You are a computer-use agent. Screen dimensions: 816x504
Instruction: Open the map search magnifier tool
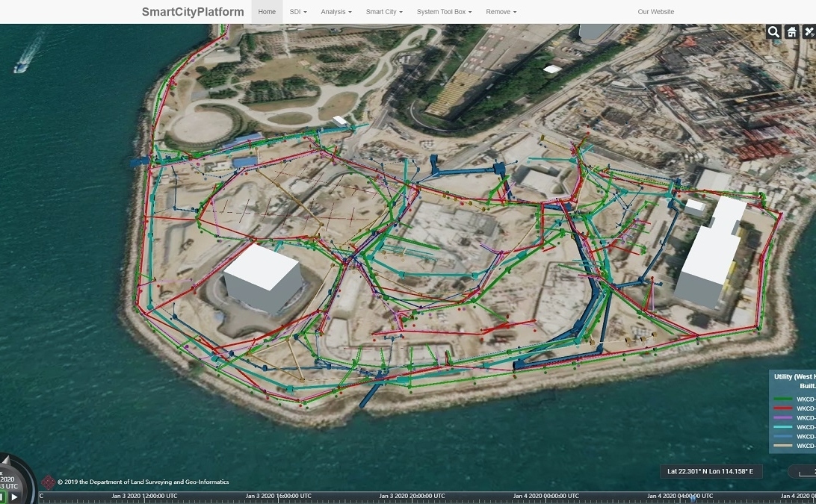point(773,31)
